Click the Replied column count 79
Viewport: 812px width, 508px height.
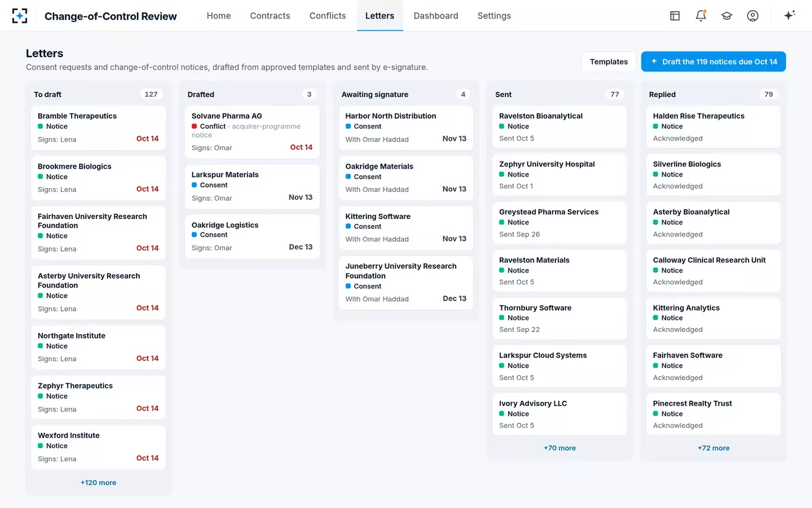(769, 94)
